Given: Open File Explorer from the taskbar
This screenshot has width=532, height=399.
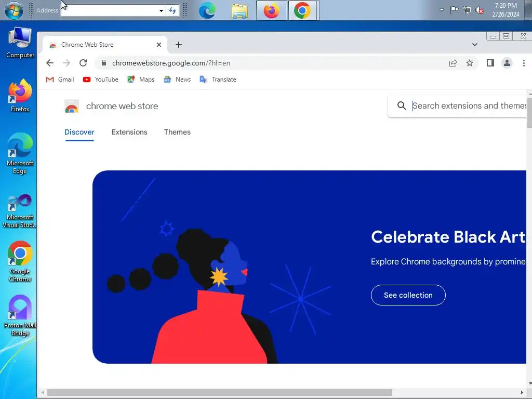Looking at the screenshot, I should click(x=240, y=10).
